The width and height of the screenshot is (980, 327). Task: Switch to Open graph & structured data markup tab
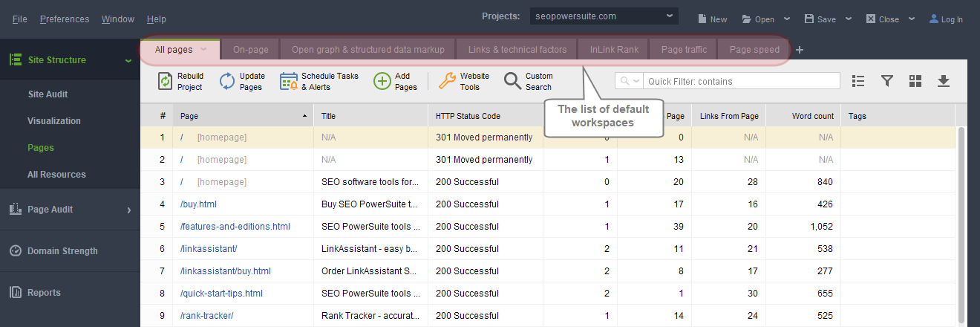pos(367,50)
